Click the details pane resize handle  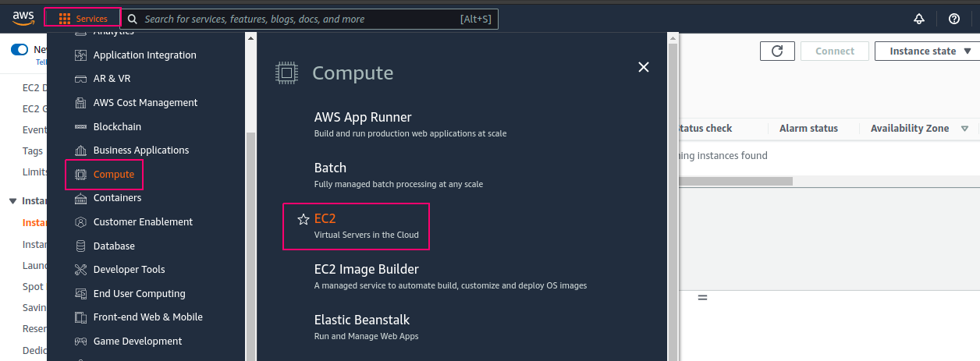[702, 298]
